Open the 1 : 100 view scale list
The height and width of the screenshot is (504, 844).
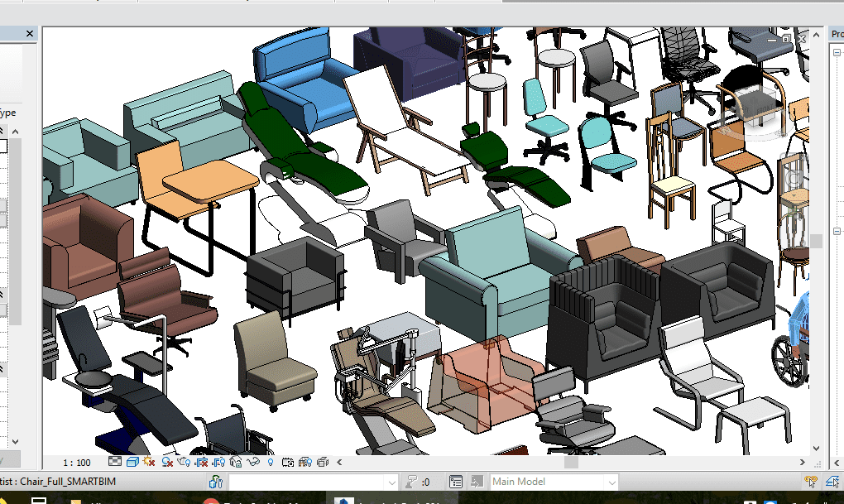pyautogui.click(x=78, y=462)
